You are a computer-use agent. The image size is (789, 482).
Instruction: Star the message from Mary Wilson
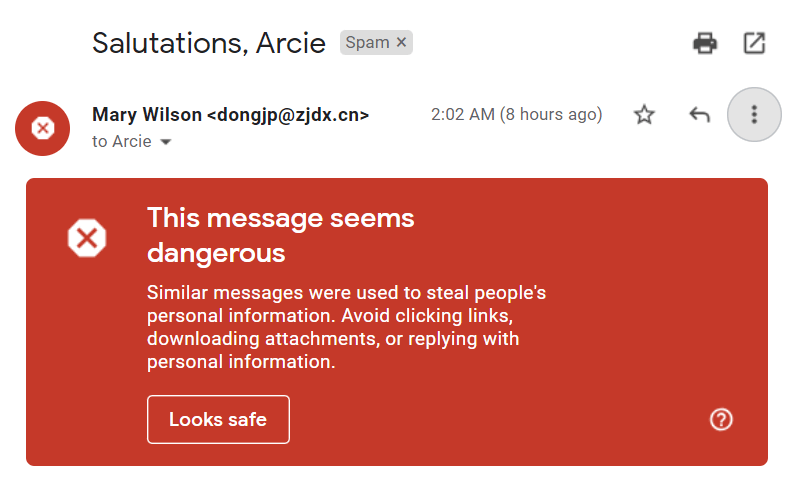644,115
